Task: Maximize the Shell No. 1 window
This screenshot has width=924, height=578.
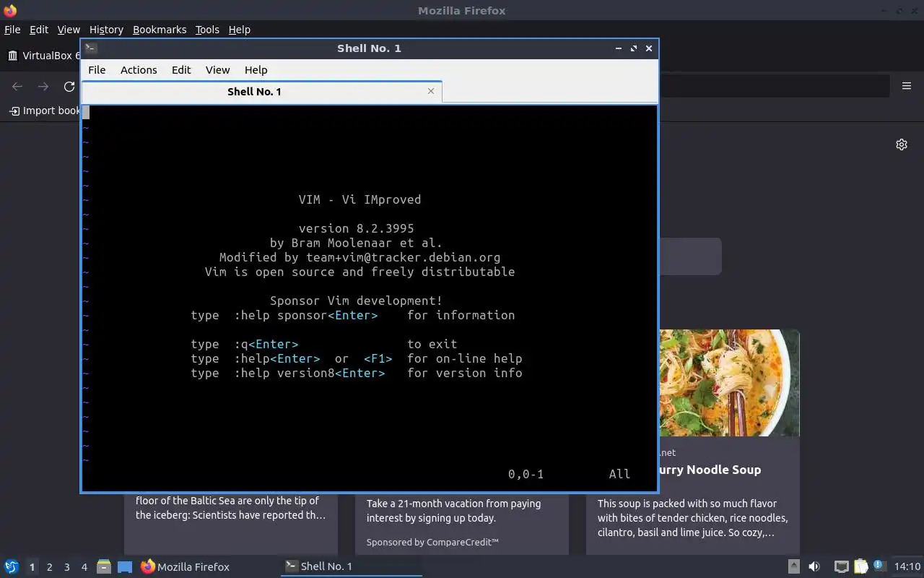Action: click(634, 48)
